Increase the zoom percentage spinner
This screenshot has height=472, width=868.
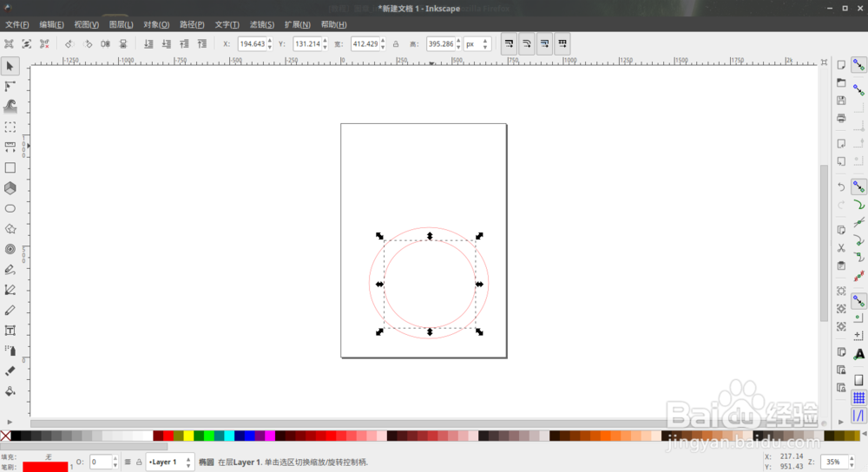[852, 458]
